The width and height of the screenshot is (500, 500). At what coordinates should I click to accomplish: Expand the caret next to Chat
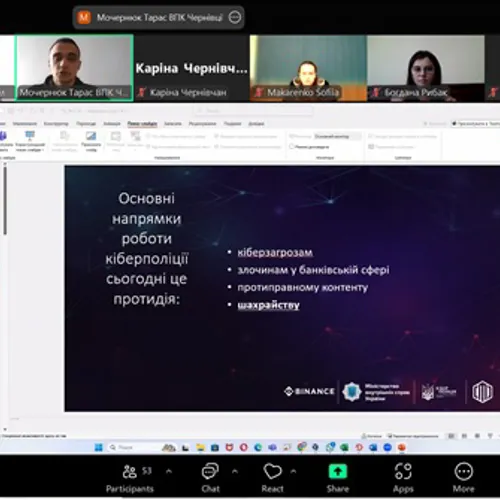pyautogui.click(x=235, y=471)
